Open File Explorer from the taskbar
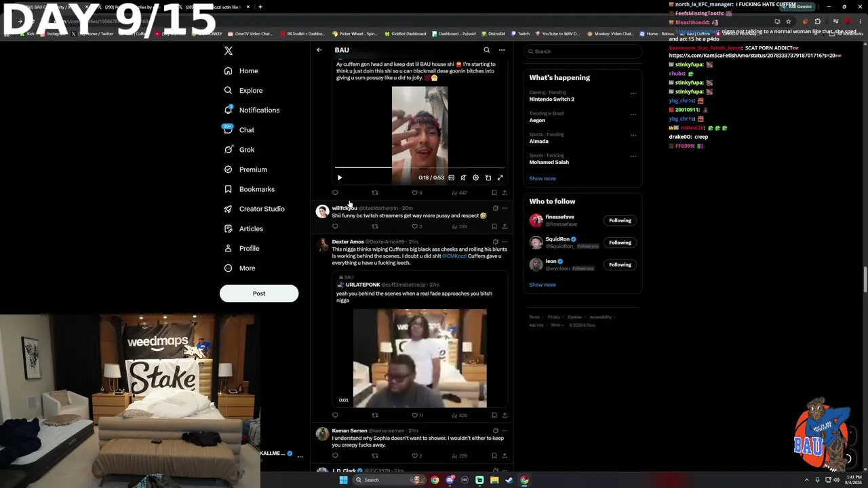The image size is (868, 488). click(494, 480)
